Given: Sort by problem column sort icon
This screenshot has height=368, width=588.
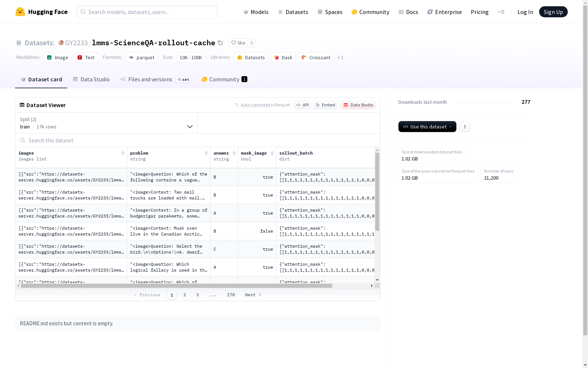Looking at the screenshot, I should [x=206, y=153].
